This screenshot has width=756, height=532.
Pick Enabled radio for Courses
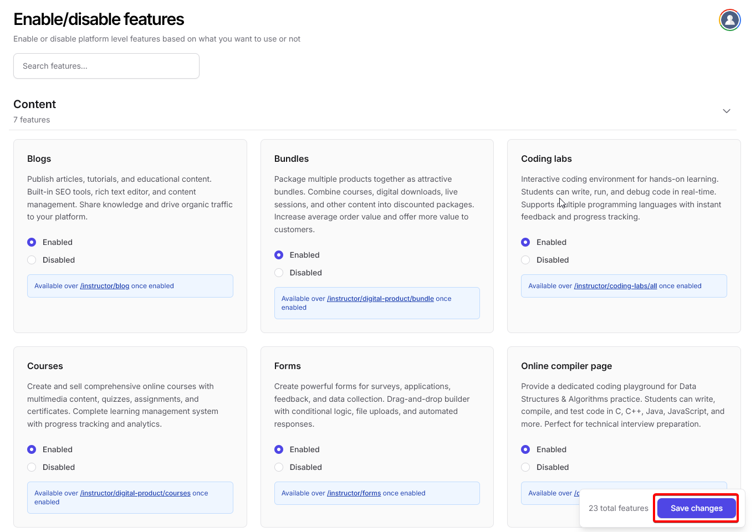32,449
